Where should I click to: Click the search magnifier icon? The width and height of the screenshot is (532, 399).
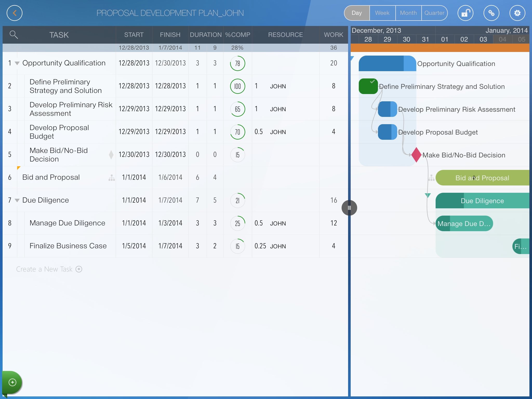(14, 35)
